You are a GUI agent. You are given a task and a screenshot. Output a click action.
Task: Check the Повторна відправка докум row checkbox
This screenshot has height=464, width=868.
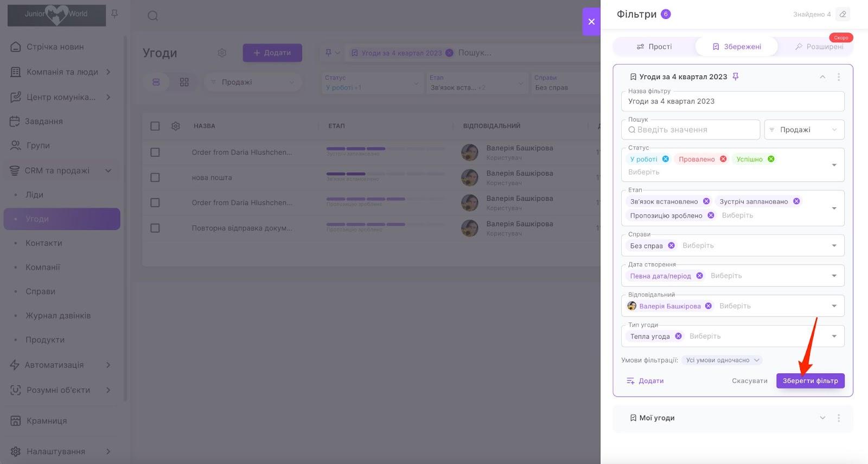pos(155,228)
